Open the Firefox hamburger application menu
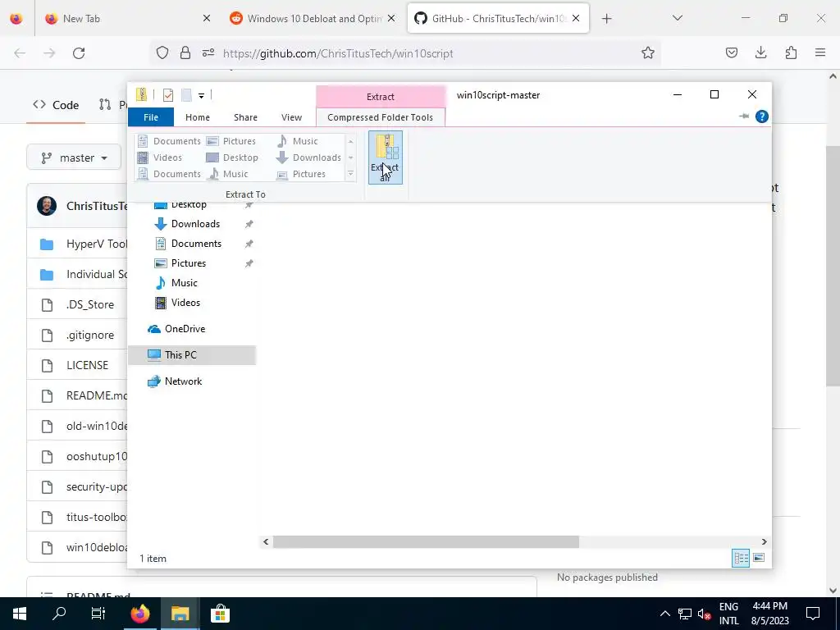840x630 pixels. tap(820, 53)
